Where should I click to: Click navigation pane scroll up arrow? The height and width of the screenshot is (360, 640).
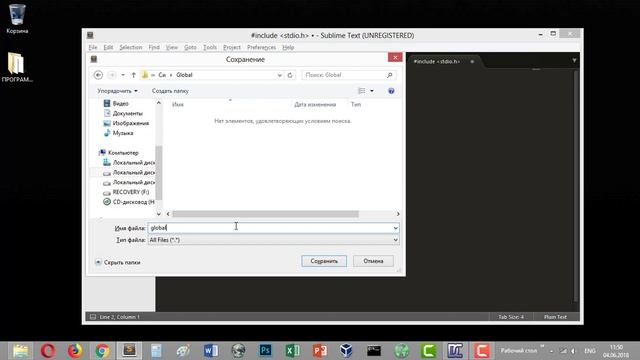(159, 103)
